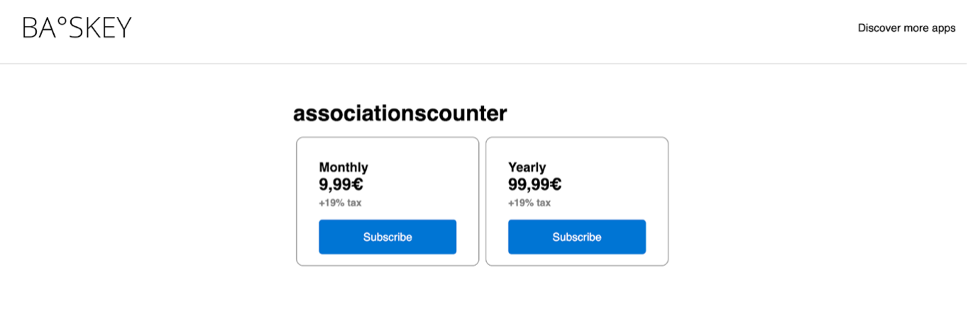Click the letters KEY in the logo
Viewport: 980px width, 309px height.
pyautogui.click(x=109, y=28)
